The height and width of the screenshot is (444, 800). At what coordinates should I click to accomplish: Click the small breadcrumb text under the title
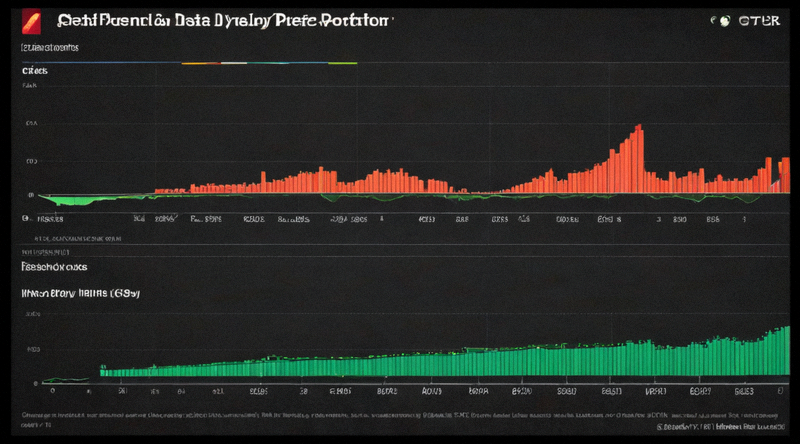tap(50, 48)
